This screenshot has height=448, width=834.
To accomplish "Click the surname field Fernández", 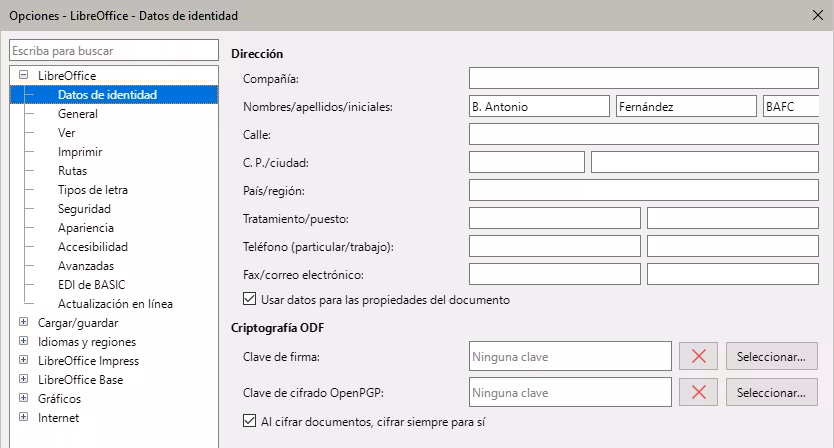I will click(686, 106).
